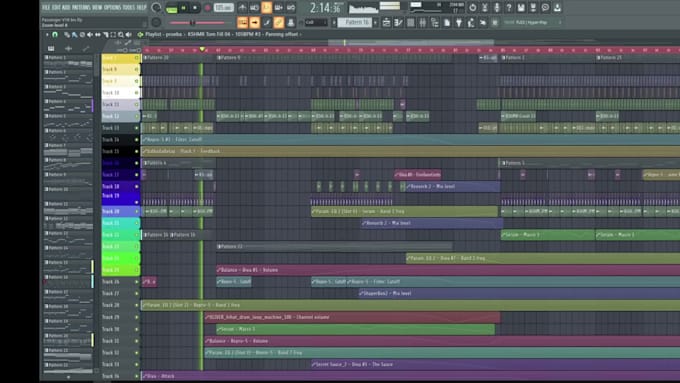Open the EDIT menu

click(56, 7)
